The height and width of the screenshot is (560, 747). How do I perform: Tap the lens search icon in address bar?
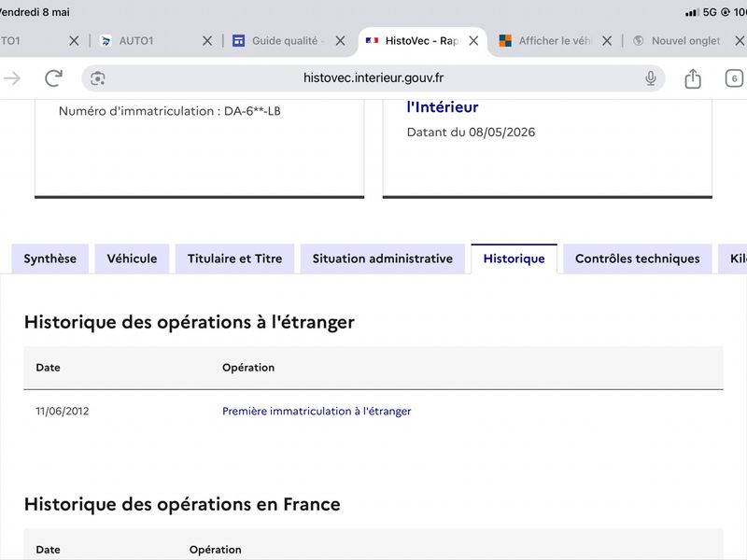98,78
